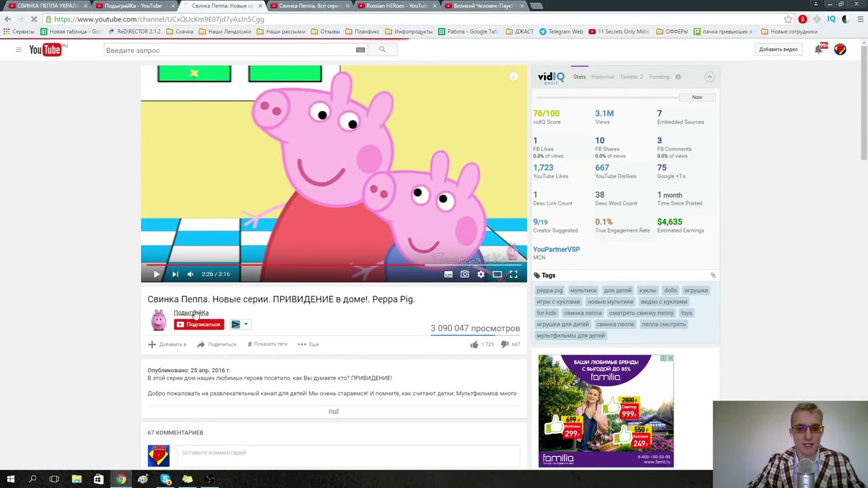Viewport: 868px width, 488px height.
Task: Click the 'toys' tag
Action: click(686, 313)
